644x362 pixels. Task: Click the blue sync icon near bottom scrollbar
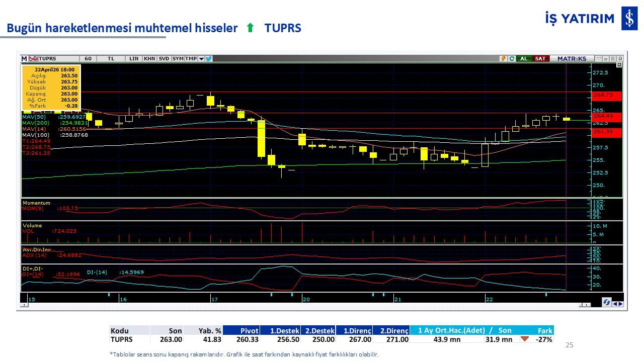(x=607, y=303)
